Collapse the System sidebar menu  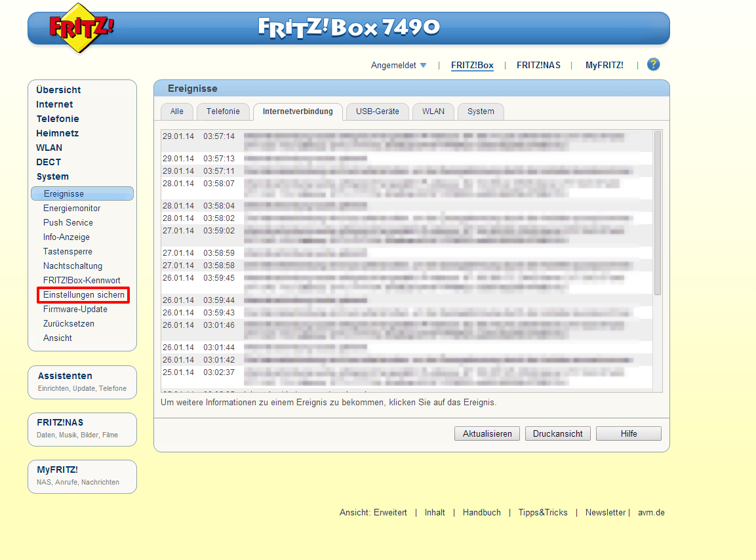[x=52, y=176]
